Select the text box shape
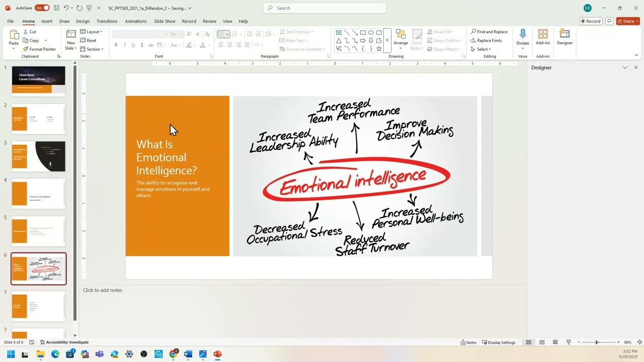 339,32
